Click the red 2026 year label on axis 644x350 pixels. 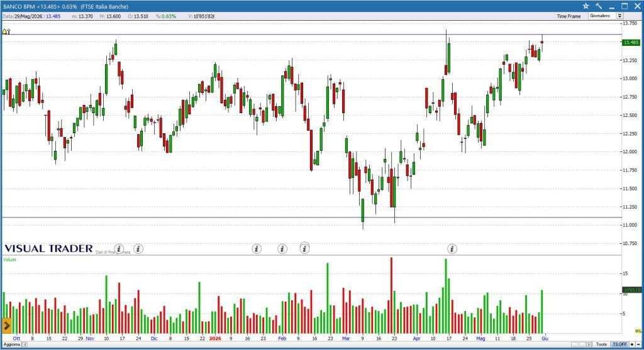click(x=215, y=339)
